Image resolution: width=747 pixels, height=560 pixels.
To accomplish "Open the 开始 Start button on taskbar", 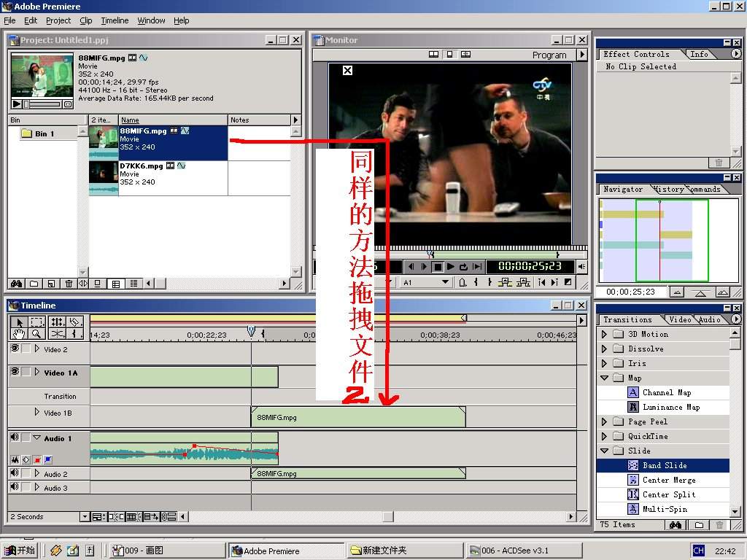I will [20, 551].
